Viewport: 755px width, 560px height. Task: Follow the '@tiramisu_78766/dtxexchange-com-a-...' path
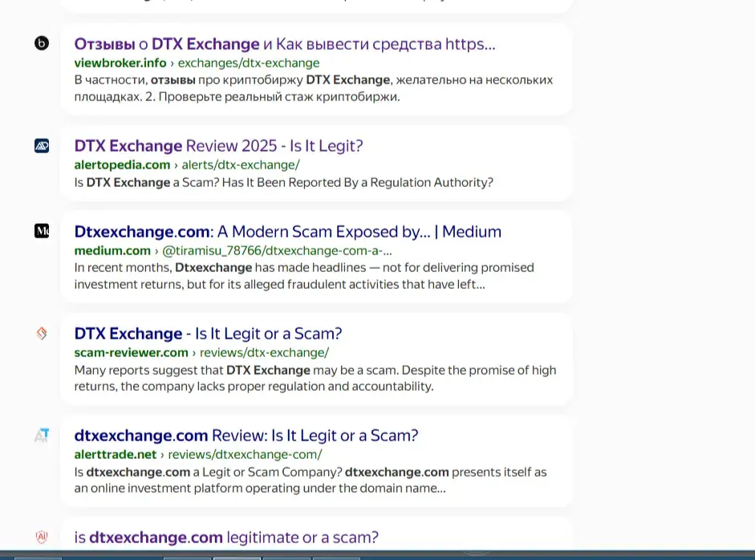pos(277,251)
